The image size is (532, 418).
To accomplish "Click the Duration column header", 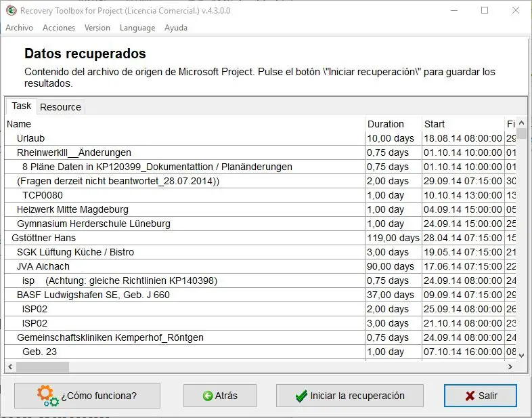I will pos(393,124).
